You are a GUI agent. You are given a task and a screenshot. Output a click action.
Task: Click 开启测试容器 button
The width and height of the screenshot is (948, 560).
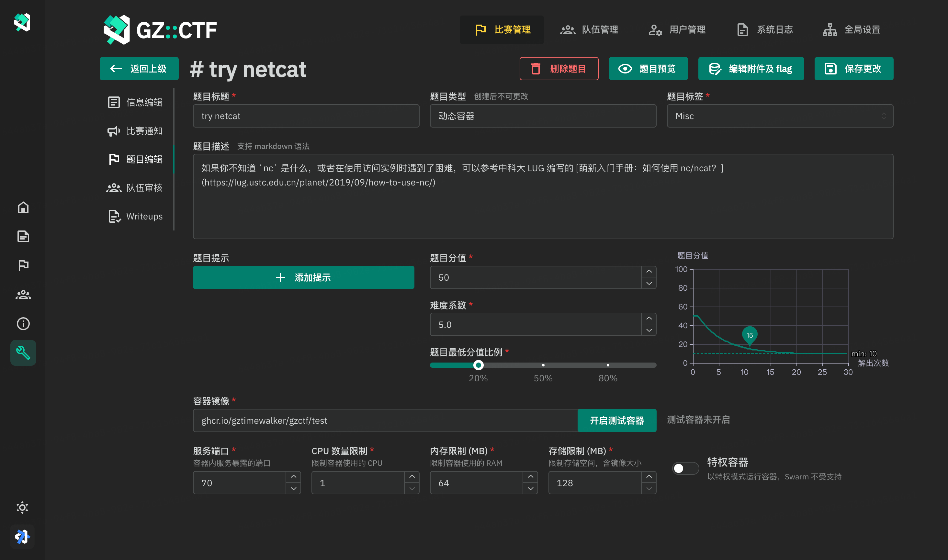617,420
